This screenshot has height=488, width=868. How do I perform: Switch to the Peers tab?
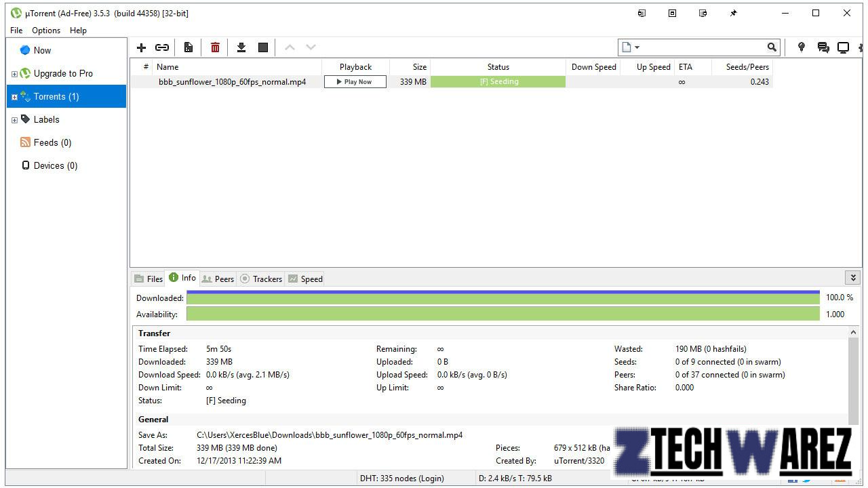point(218,279)
